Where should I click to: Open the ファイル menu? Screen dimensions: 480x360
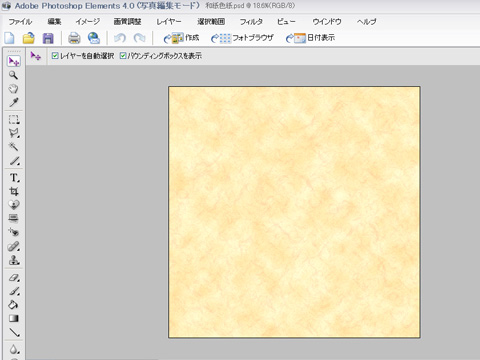[20, 22]
